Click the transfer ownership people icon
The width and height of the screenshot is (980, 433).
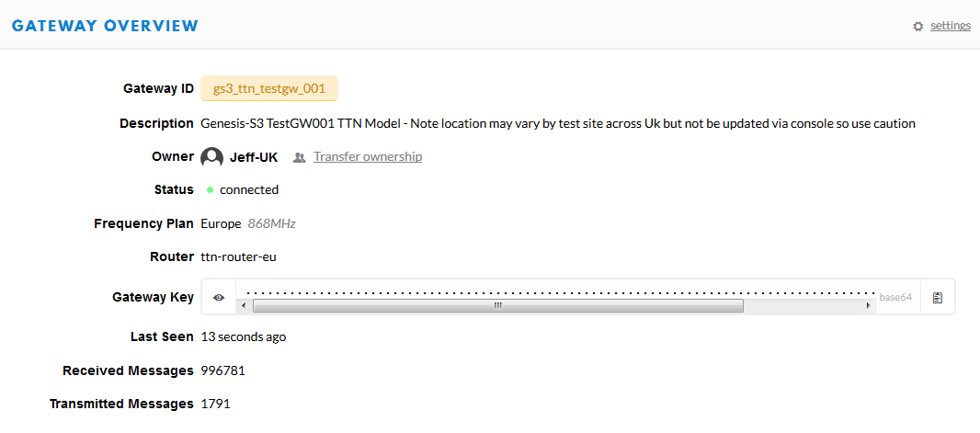tap(300, 157)
